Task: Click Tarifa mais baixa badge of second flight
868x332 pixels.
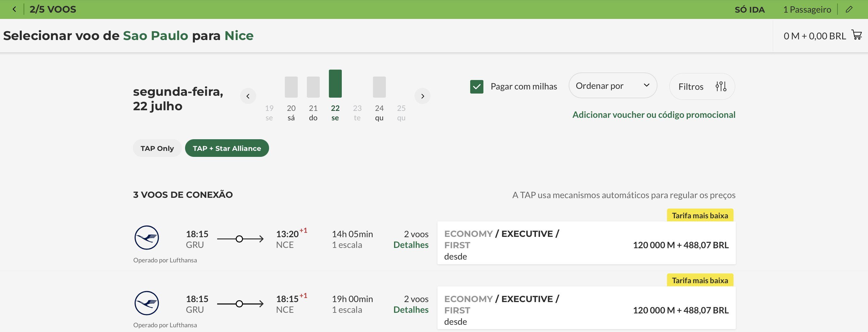Action: click(700, 280)
